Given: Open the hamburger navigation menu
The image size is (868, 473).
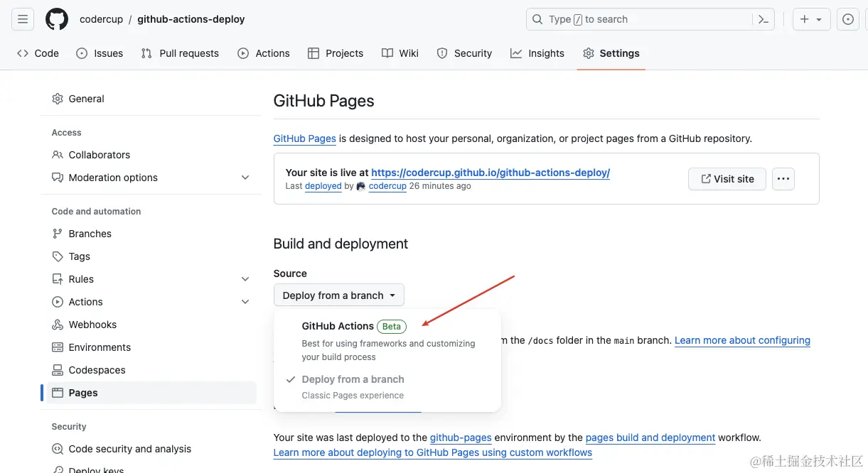Looking at the screenshot, I should pyautogui.click(x=23, y=19).
